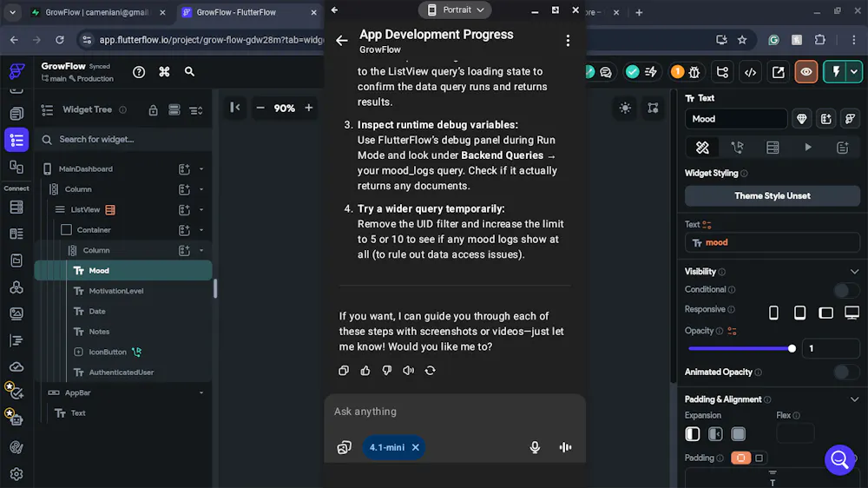Screen dimensions: 868x488
Task: Click Theme Style Unset button
Action: pos(773,196)
